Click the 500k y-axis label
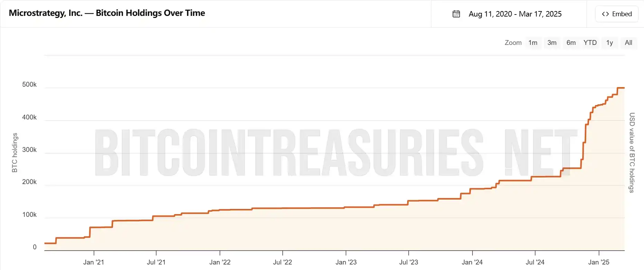The image size is (644, 270). click(x=29, y=85)
